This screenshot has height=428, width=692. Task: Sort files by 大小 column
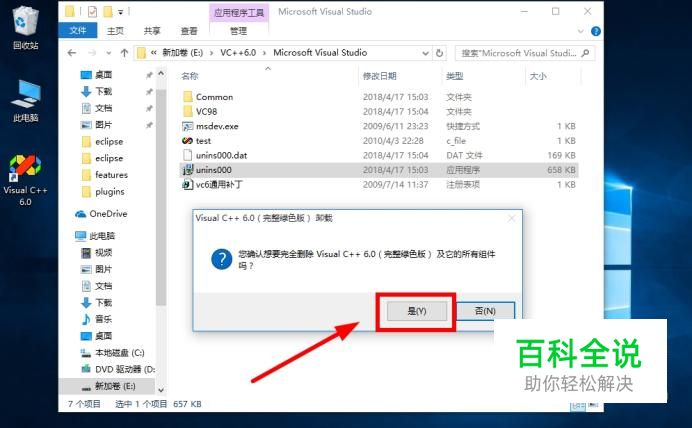[x=538, y=76]
